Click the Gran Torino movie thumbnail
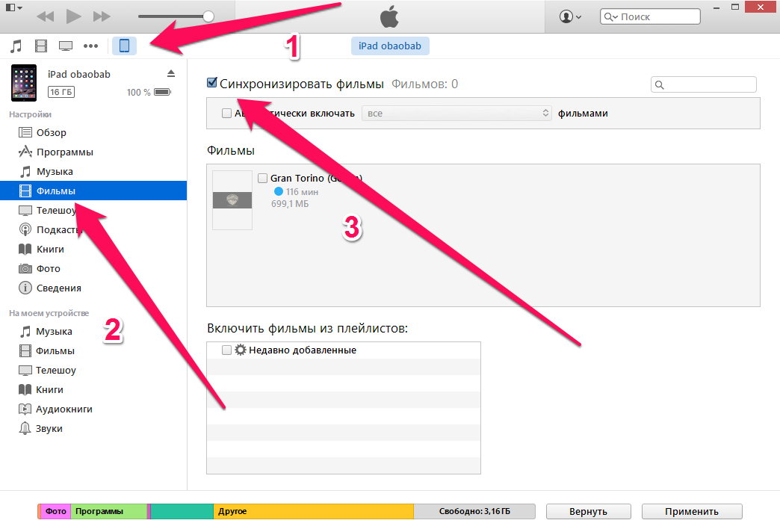 [x=232, y=200]
